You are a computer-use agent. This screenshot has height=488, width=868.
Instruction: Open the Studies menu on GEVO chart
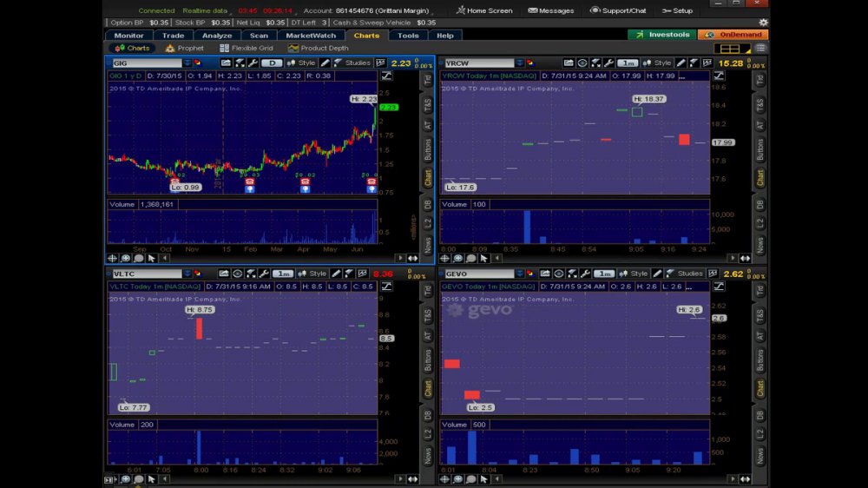point(684,274)
